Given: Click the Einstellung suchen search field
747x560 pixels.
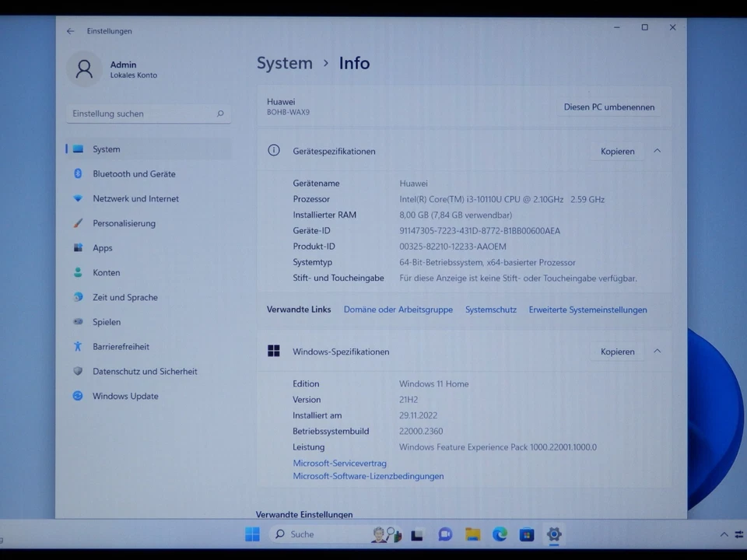Looking at the screenshot, I should (148, 114).
